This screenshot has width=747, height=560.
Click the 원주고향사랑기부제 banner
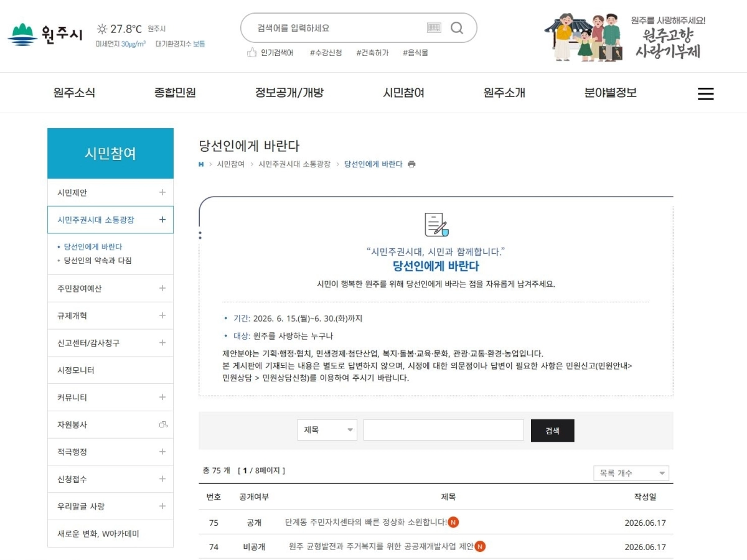click(x=625, y=37)
